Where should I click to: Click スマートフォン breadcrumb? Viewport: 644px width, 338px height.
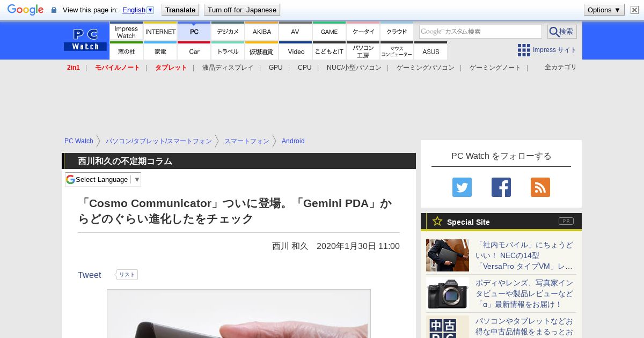pyautogui.click(x=247, y=141)
